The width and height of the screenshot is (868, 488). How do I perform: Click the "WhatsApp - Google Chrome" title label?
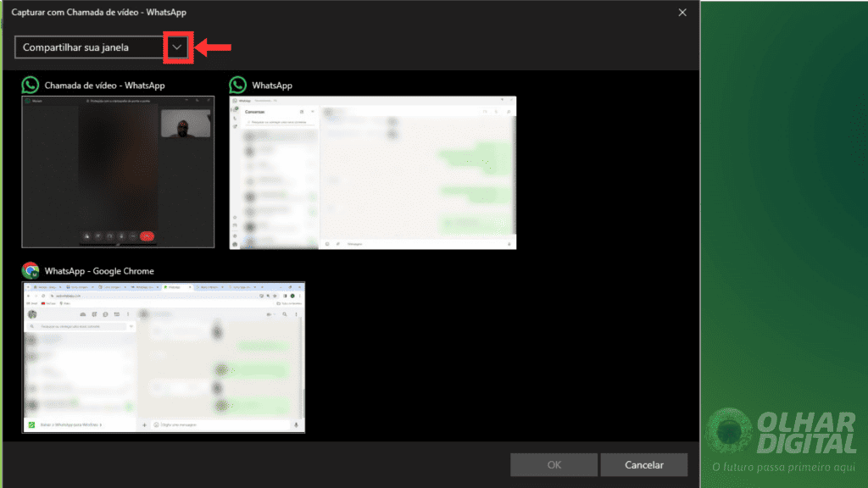(x=102, y=270)
